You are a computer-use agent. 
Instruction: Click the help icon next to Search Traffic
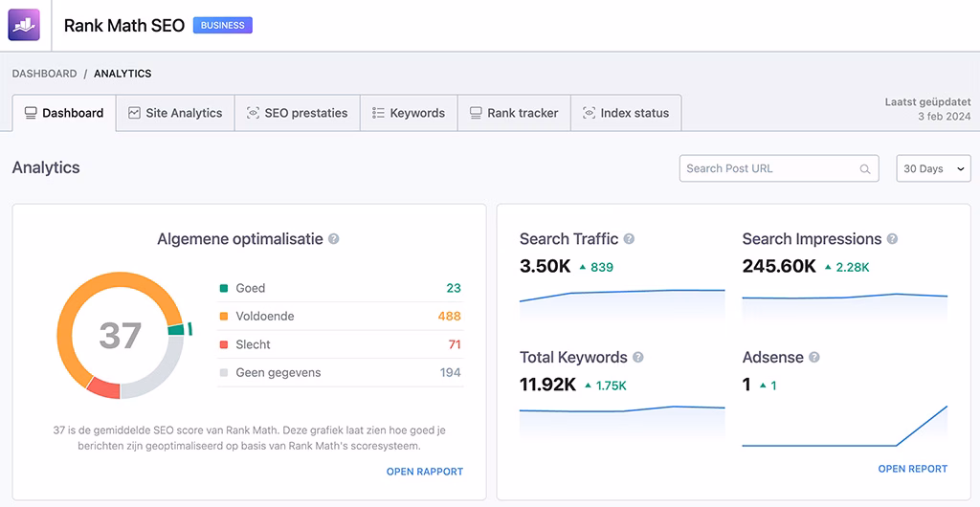click(629, 238)
